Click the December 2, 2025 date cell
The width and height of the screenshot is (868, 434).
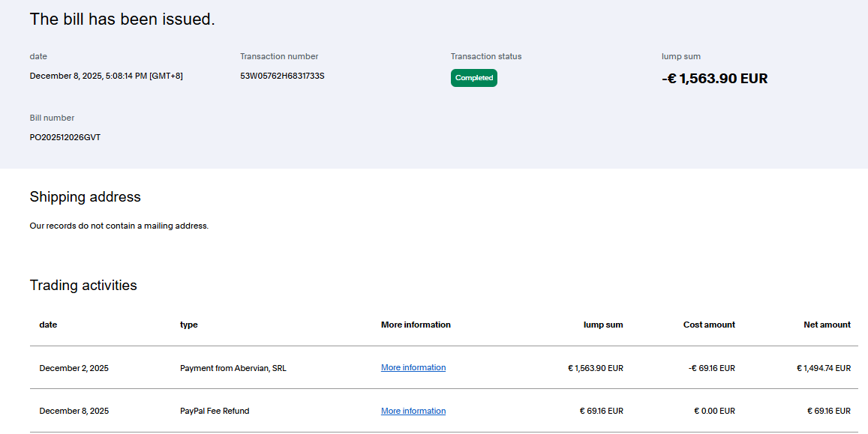pos(74,368)
